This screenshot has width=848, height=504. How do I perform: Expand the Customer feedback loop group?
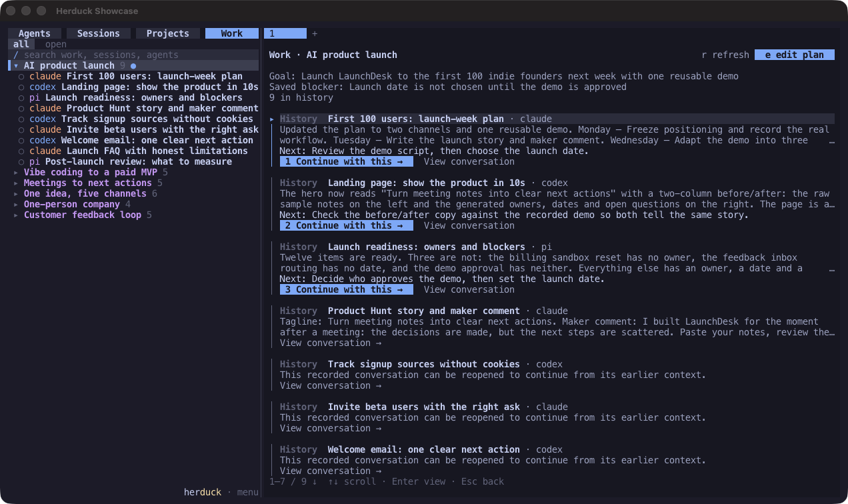(16, 215)
